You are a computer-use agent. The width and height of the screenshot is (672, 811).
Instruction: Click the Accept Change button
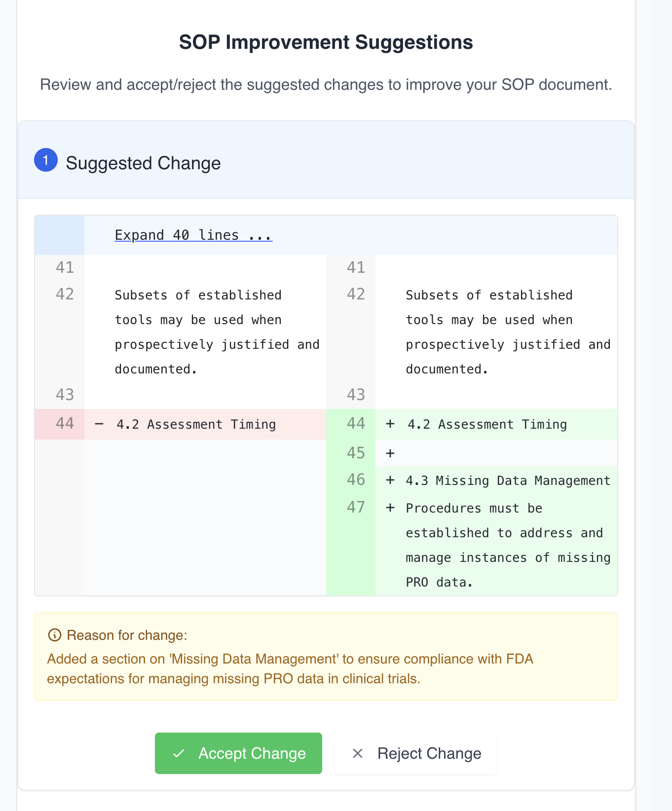tap(238, 753)
